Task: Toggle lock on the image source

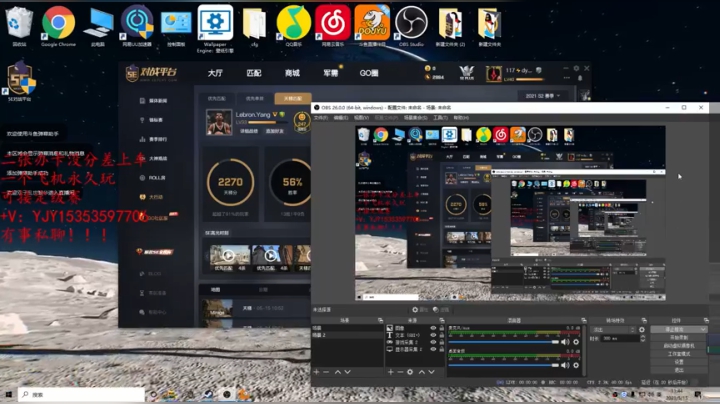Action: [441, 328]
